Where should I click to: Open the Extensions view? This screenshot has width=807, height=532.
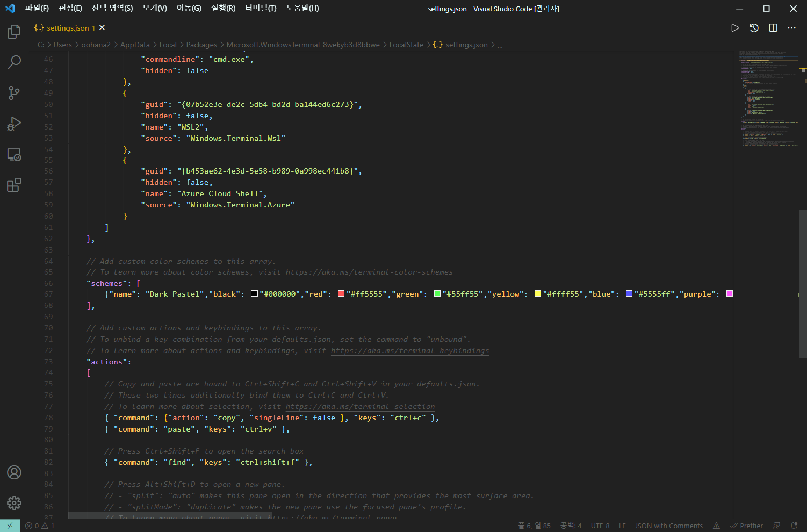[14, 185]
